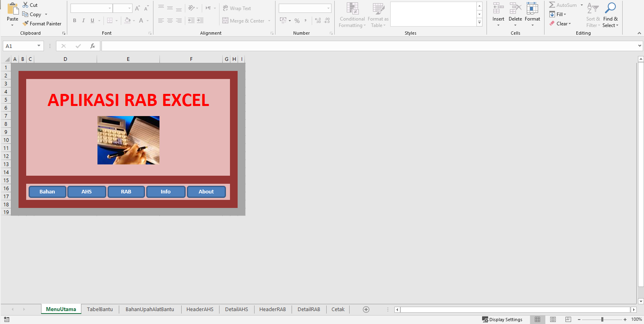The width and height of the screenshot is (644, 324).
Task: Switch to the HeaderRAB sheet tab
Action: pos(273,309)
